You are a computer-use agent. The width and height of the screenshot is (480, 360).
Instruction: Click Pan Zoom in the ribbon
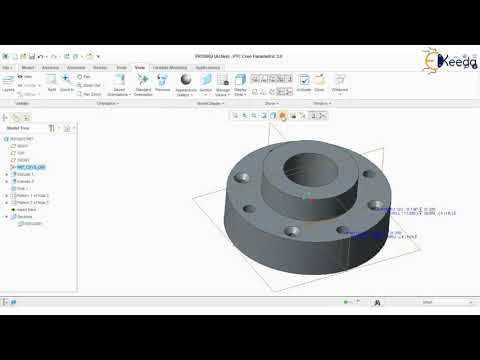(89, 94)
